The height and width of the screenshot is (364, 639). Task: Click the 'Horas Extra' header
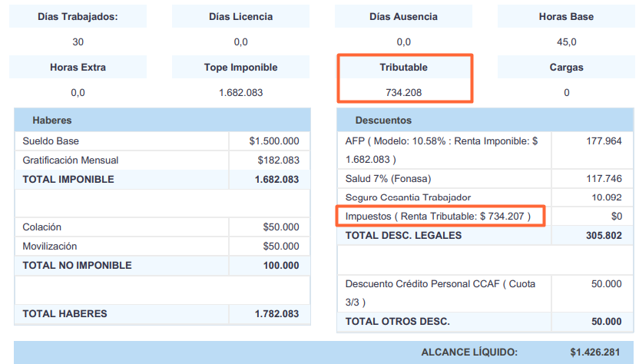tap(78, 68)
